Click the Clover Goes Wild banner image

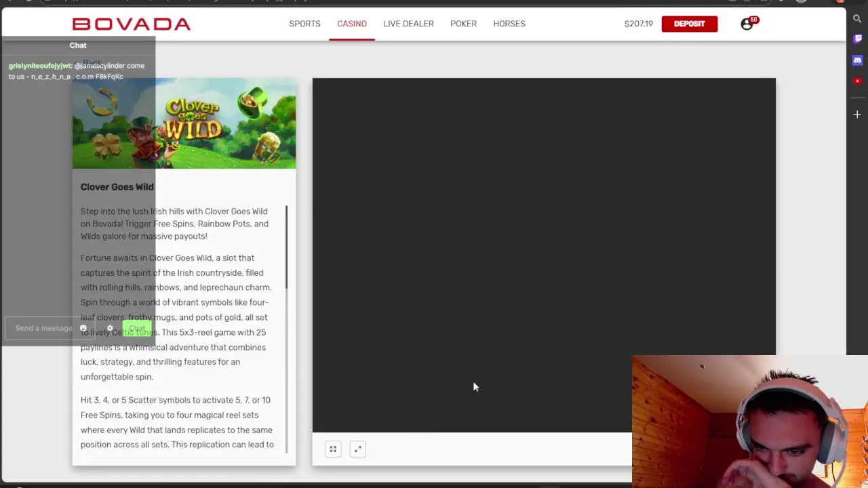pos(184,123)
